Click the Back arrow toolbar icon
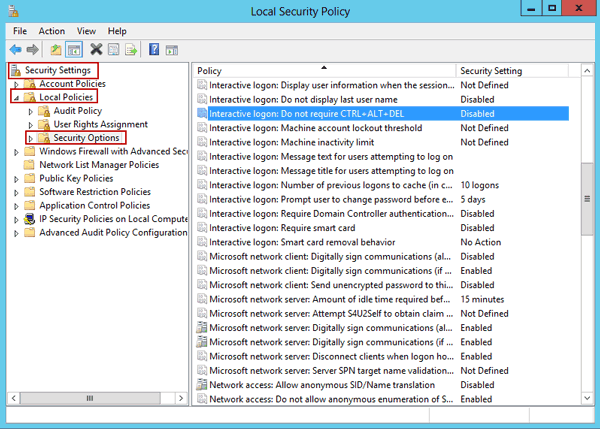The height and width of the screenshot is (429, 600). (15, 49)
